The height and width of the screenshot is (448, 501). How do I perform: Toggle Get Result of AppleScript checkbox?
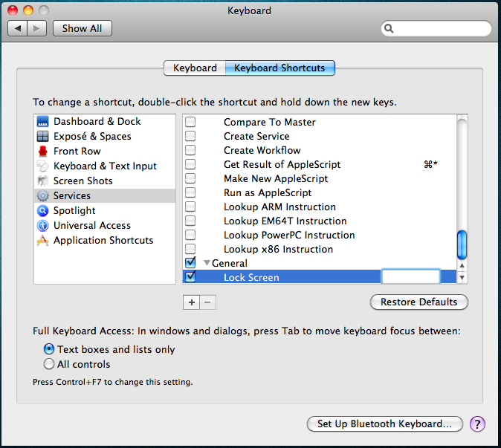coord(190,164)
